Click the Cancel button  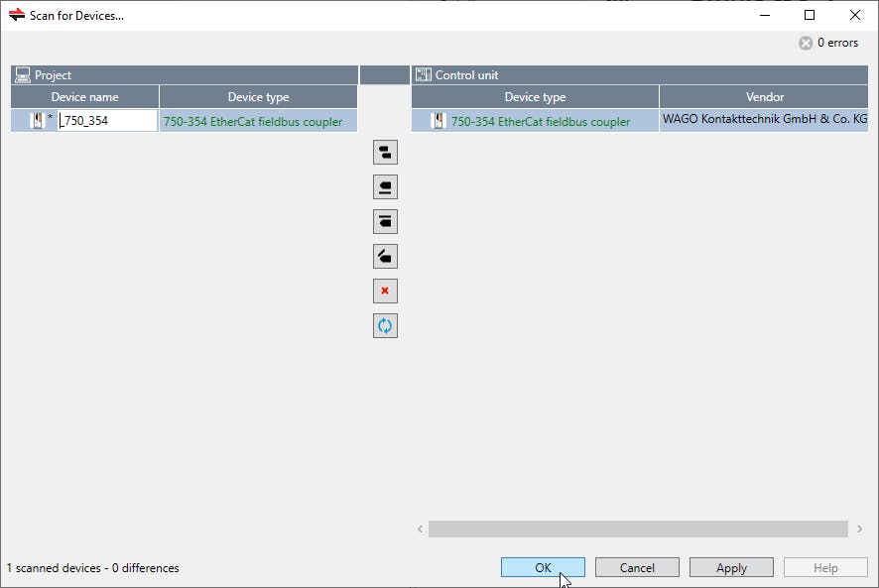[x=637, y=568]
